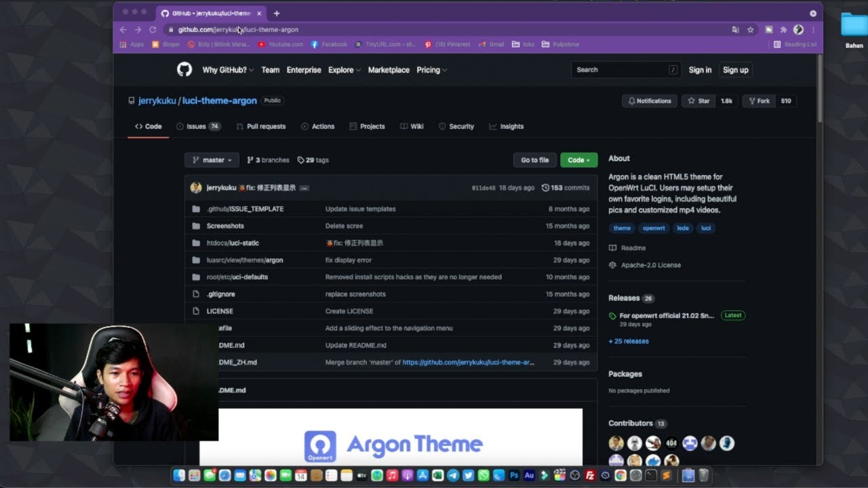This screenshot has height=488, width=868.
Task: Switch to the Issues tab
Action: 198,126
